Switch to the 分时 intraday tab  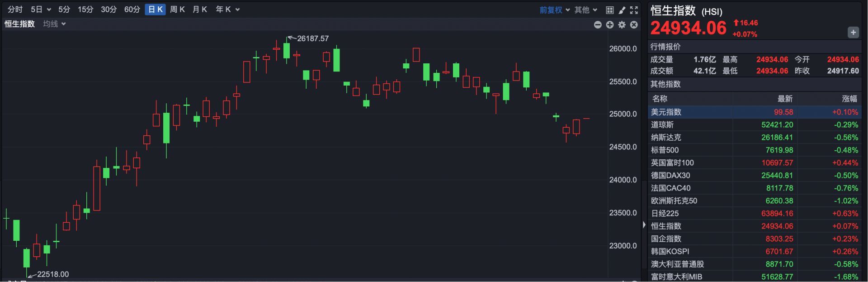pos(15,10)
